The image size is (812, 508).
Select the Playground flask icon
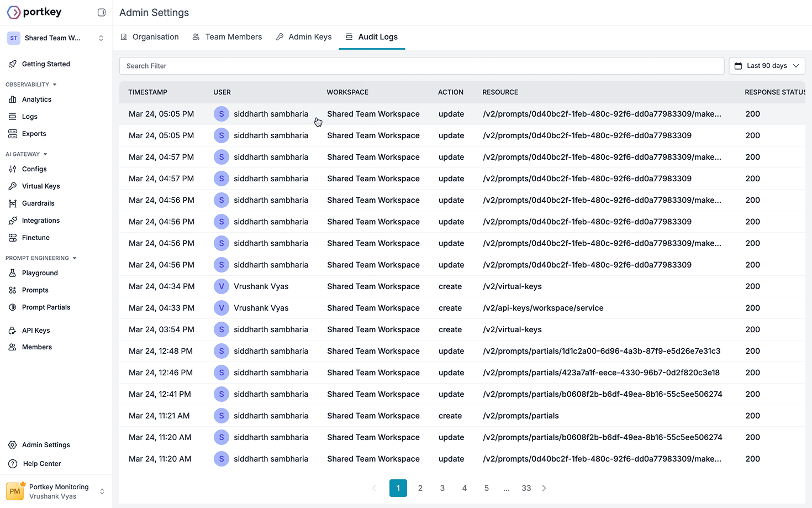tap(13, 273)
